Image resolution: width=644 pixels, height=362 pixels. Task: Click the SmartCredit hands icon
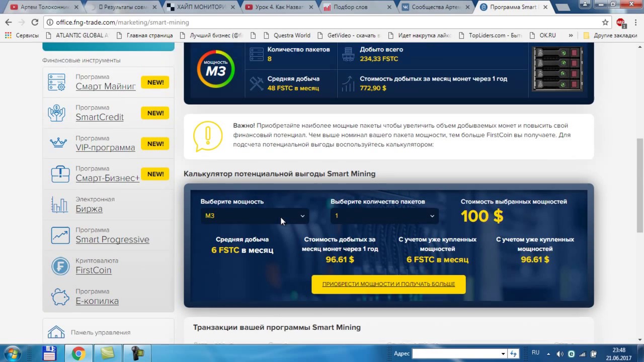57,113
